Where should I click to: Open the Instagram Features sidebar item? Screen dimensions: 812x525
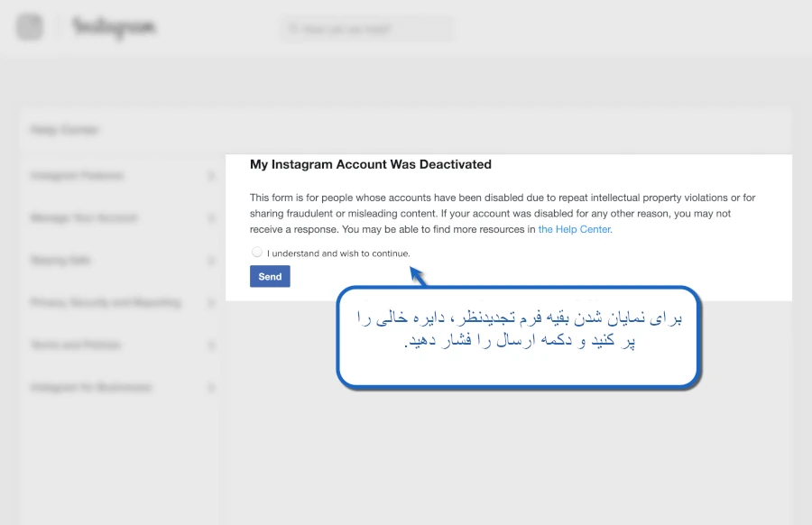pos(77,176)
